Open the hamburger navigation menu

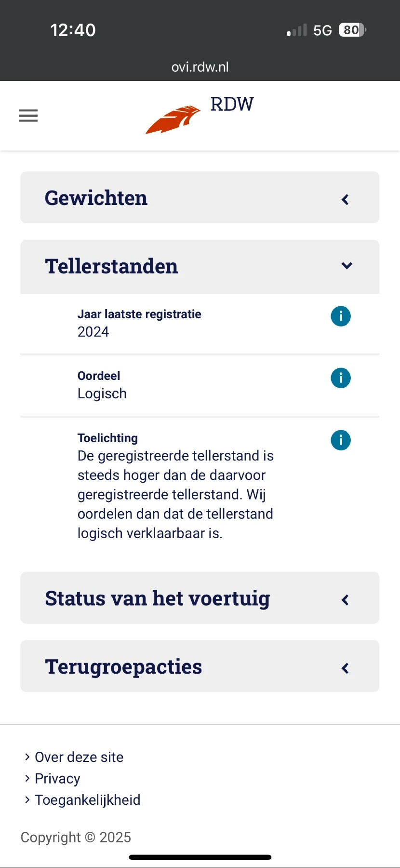[28, 115]
